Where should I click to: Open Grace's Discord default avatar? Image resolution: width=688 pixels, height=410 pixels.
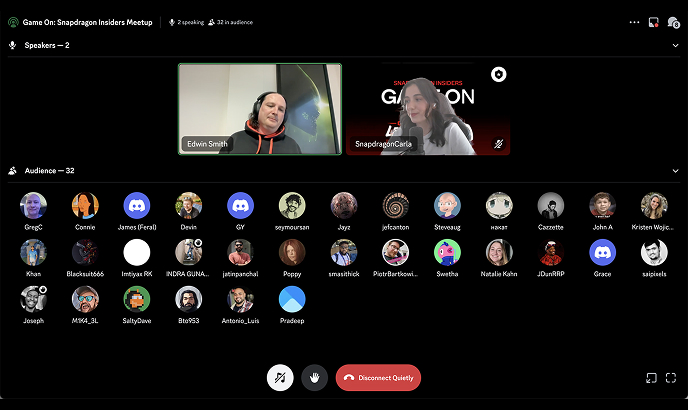point(602,252)
